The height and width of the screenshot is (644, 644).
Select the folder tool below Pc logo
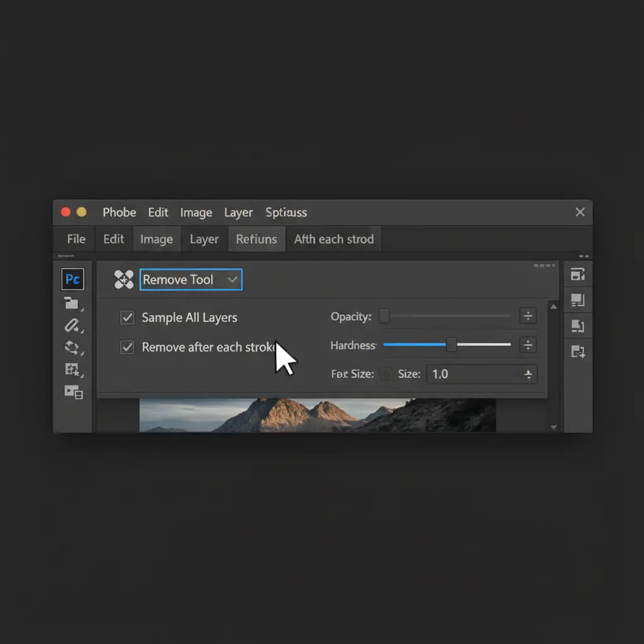tap(72, 304)
